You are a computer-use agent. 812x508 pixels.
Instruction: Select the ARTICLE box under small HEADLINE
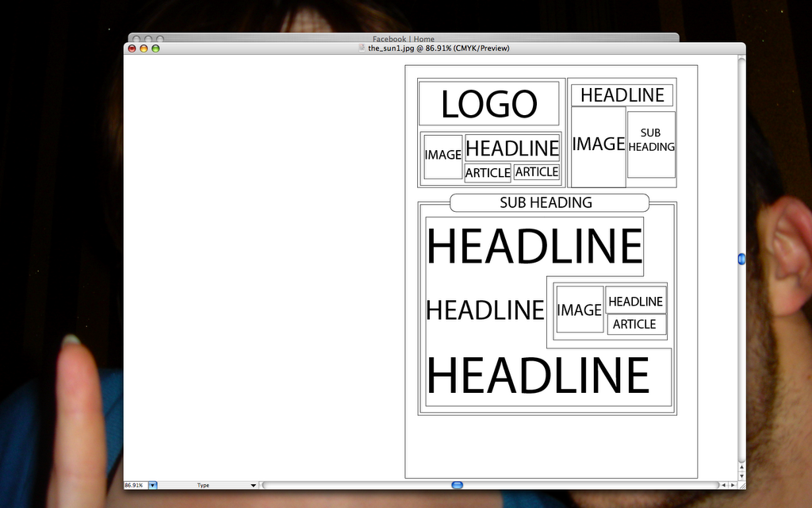(637, 324)
